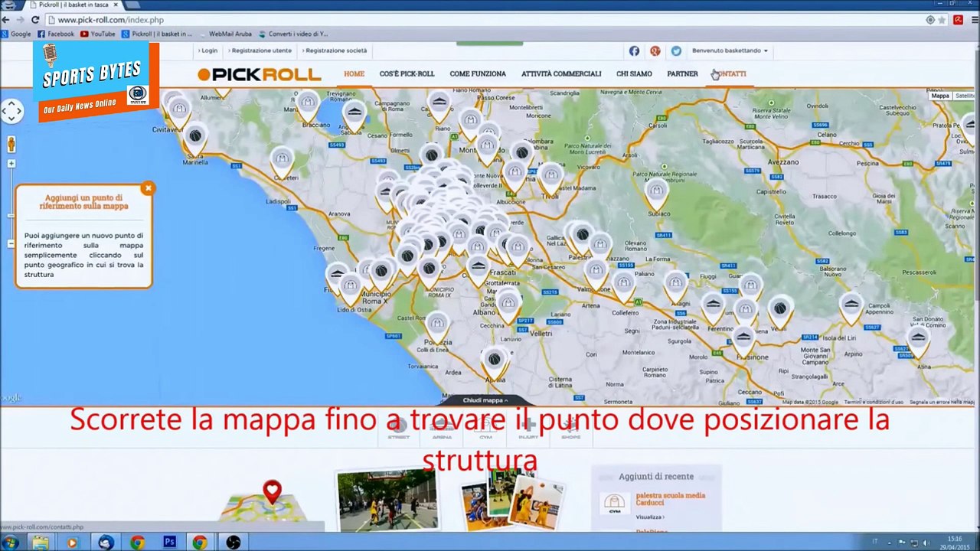Open the Google bookmark

click(16, 34)
